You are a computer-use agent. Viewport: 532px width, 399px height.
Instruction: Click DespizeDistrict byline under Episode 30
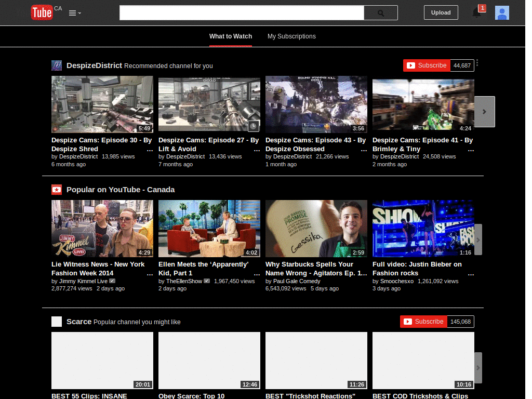(x=78, y=157)
